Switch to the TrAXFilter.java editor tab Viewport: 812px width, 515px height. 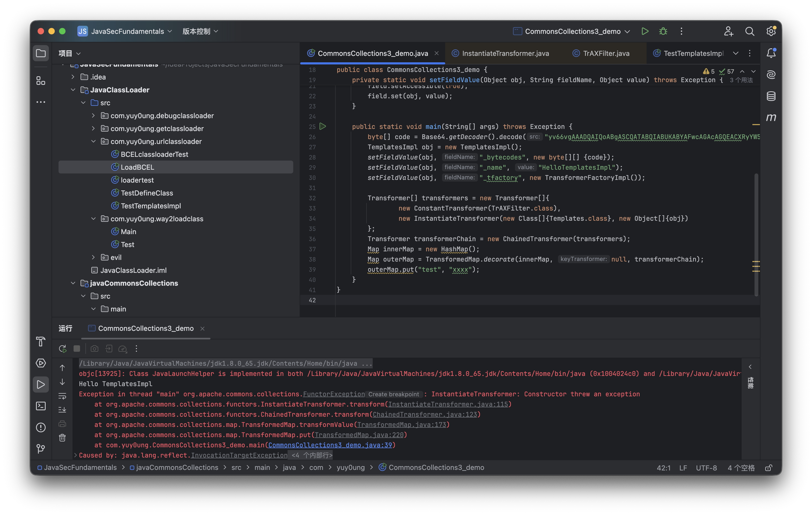[x=606, y=53]
